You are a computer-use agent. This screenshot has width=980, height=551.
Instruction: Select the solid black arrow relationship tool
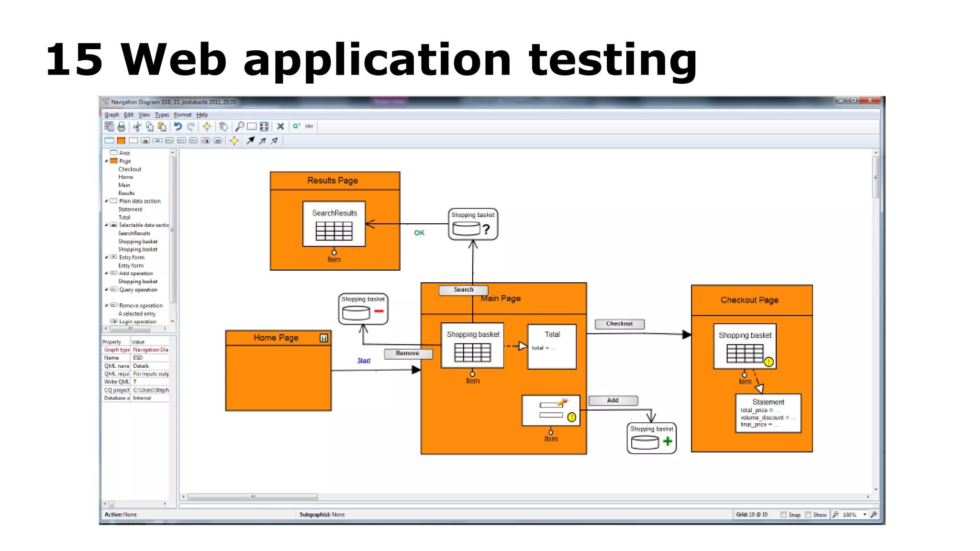[250, 141]
